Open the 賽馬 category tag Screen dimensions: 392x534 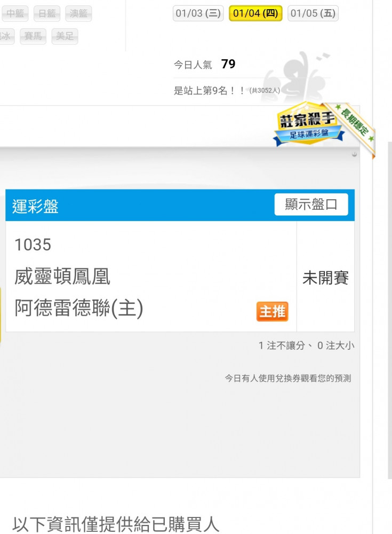pyautogui.click(x=33, y=36)
